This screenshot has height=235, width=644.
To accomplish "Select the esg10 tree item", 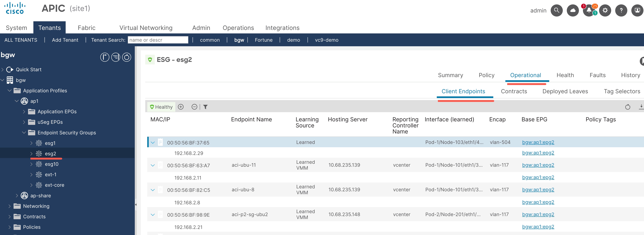I will pos(52,164).
